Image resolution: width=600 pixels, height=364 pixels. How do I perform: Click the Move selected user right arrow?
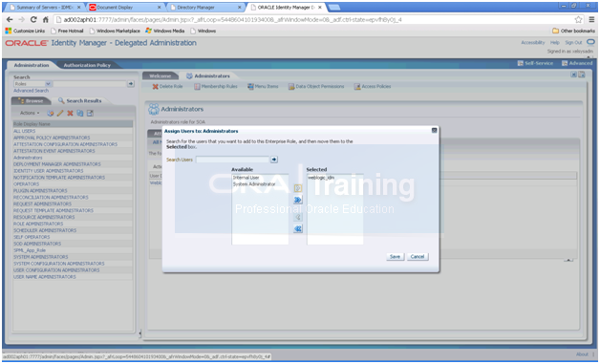point(298,188)
